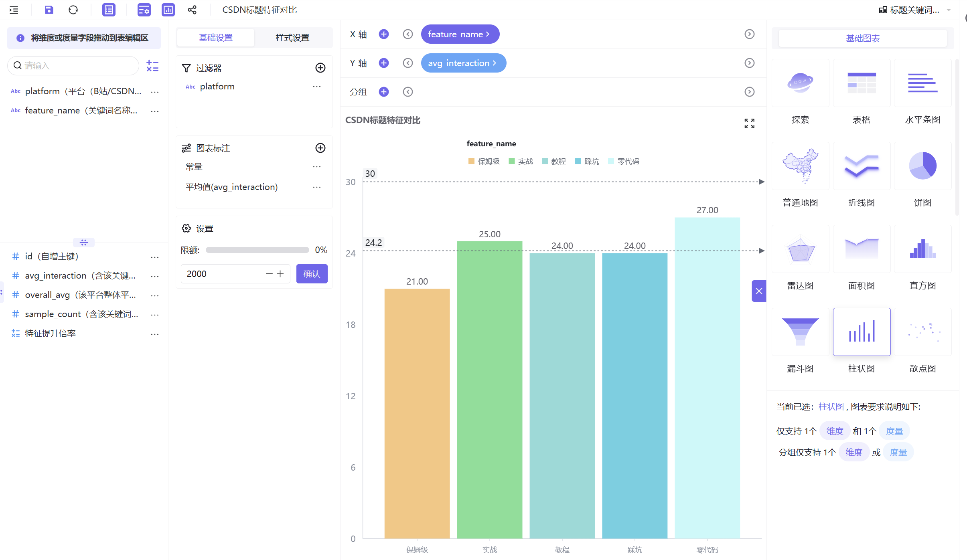Add a field to the Y axis
Viewport: 967px width, 560px height.
[x=384, y=63]
